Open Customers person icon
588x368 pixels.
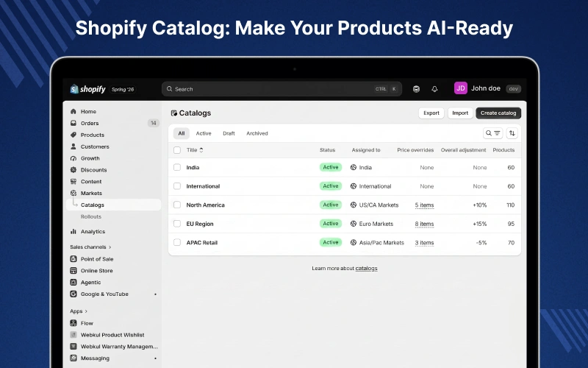tap(73, 146)
